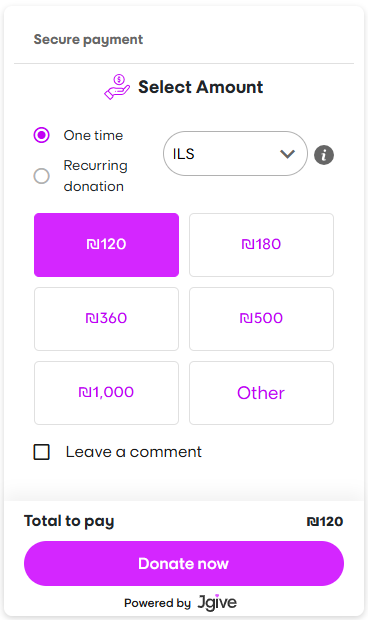Click the Secure payment header
Screen dimensions: 368x620
click(88, 40)
